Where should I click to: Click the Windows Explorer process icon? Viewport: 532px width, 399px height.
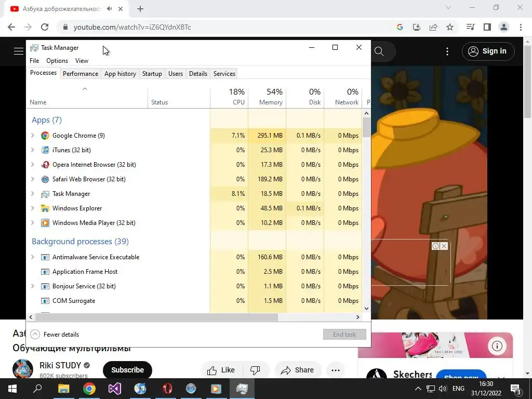[45, 208]
